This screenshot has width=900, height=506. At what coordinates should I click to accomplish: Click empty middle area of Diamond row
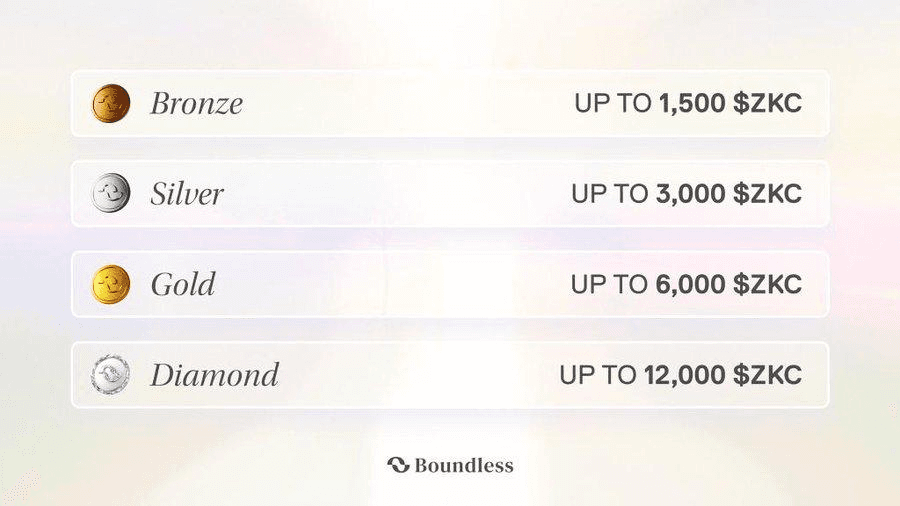click(x=419, y=375)
